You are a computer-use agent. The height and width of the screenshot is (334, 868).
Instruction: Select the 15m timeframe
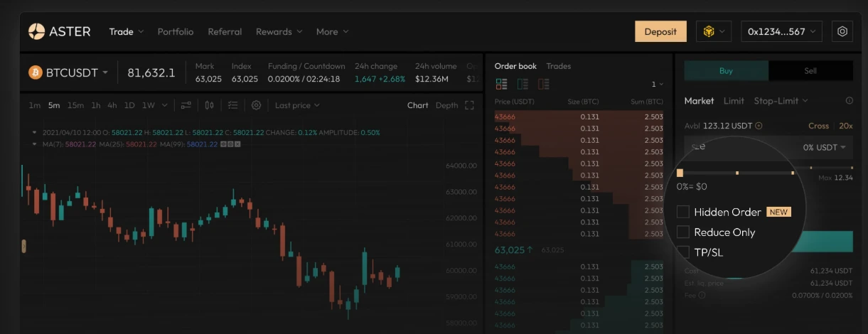[75, 105]
